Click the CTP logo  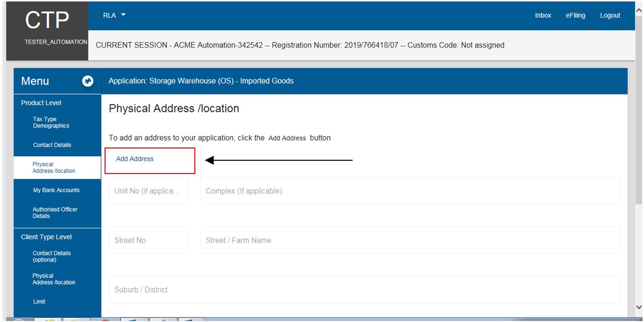pos(47,20)
